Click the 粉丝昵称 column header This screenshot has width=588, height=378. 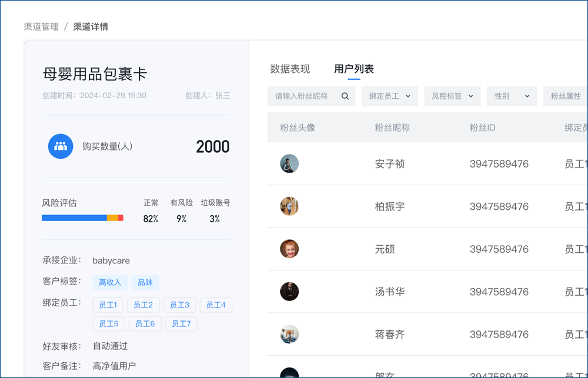(392, 128)
